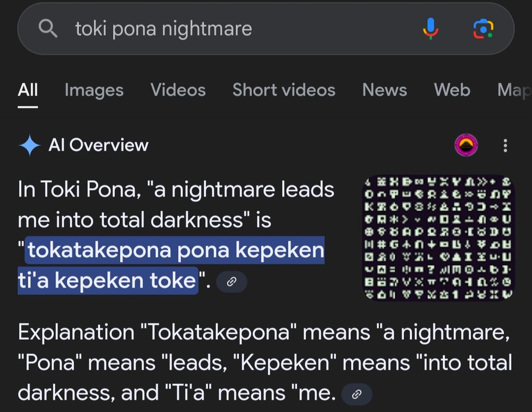Tap the magnifying glass search icon
The image size is (532, 412).
pyautogui.click(x=48, y=28)
